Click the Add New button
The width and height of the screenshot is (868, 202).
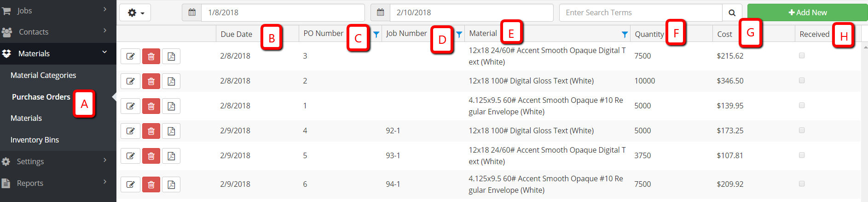pos(807,12)
